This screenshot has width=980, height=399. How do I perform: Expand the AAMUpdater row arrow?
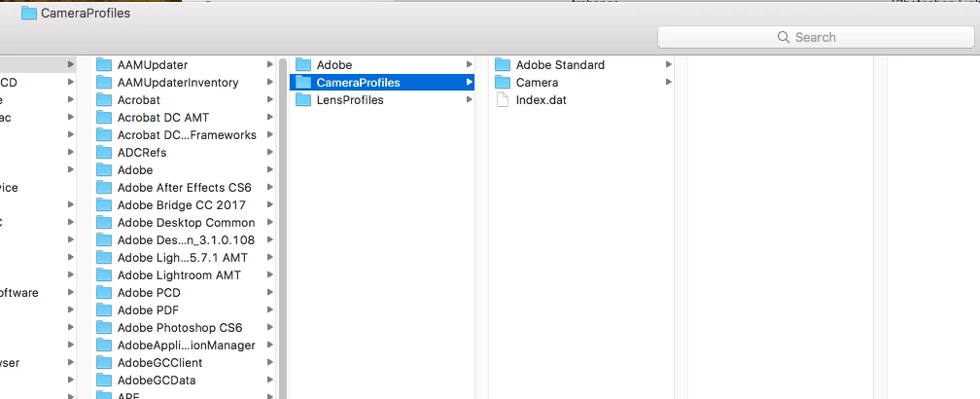click(x=270, y=64)
